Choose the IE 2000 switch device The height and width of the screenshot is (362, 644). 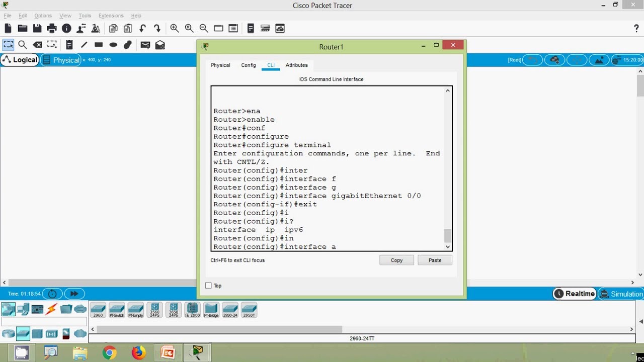(x=192, y=310)
